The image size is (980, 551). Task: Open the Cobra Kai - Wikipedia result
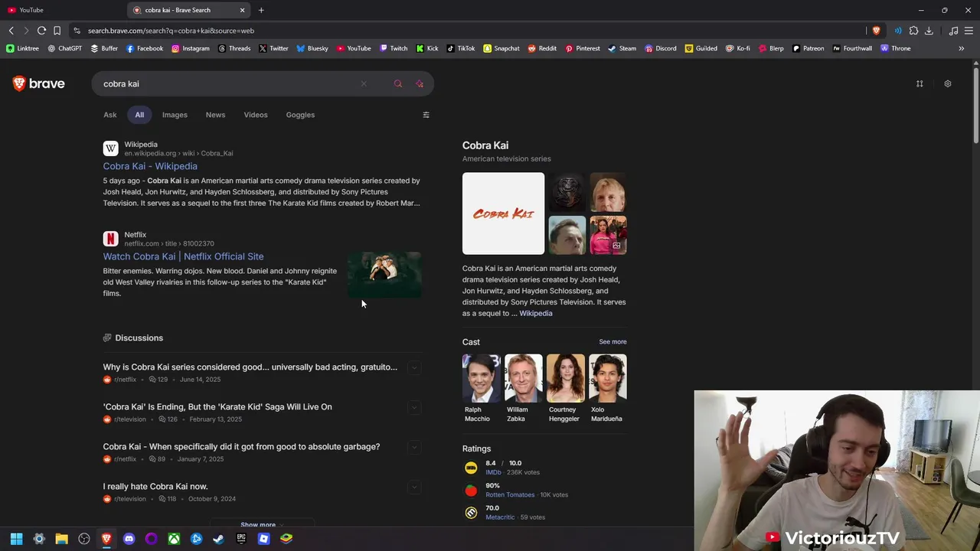(150, 166)
